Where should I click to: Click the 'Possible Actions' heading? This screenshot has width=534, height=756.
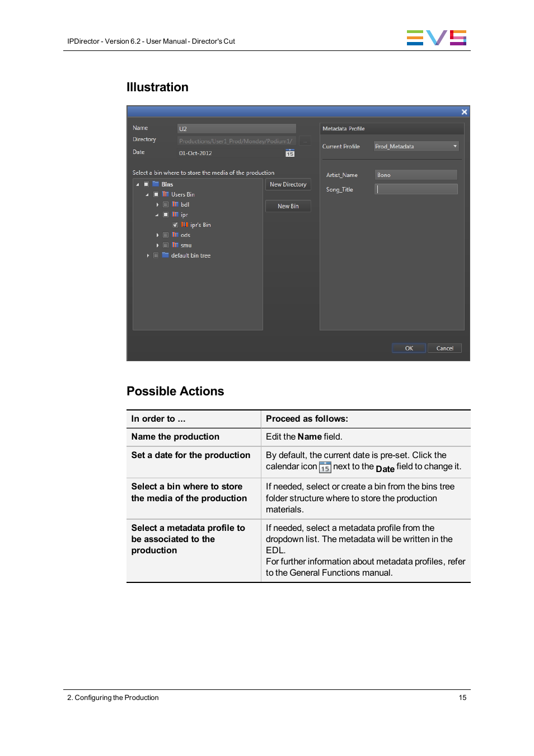[175, 391]
